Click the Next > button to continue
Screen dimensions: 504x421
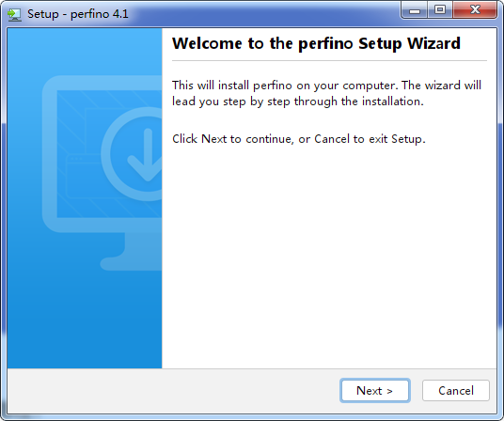375,391
